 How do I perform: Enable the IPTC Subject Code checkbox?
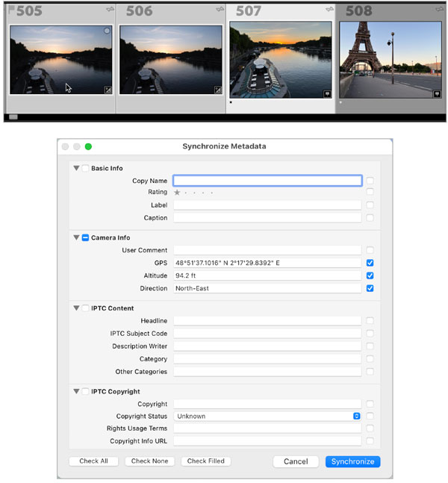[370, 333]
